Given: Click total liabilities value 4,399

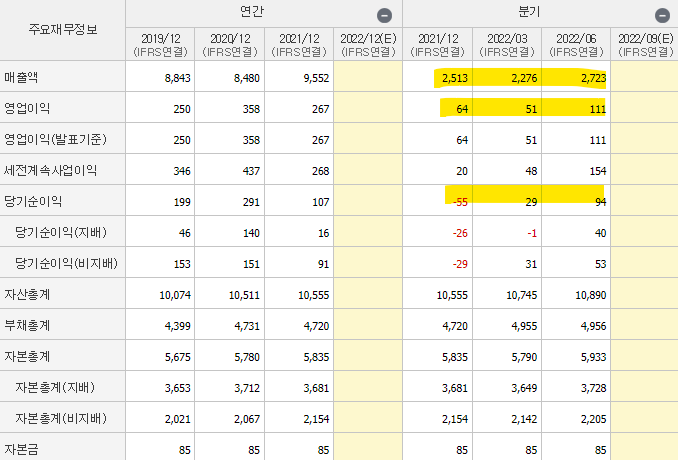Looking at the screenshot, I should pyautogui.click(x=178, y=326).
